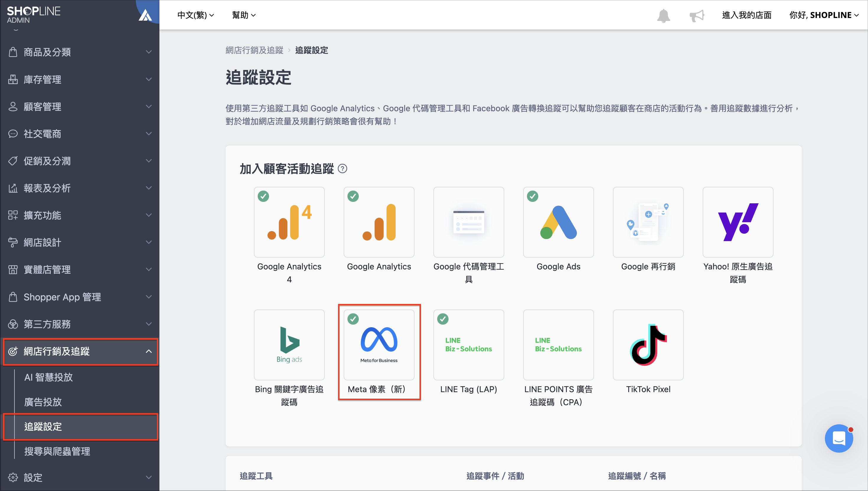The height and width of the screenshot is (491, 868).
Task: Open the Google 再行銷 tile
Action: coord(648,222)
